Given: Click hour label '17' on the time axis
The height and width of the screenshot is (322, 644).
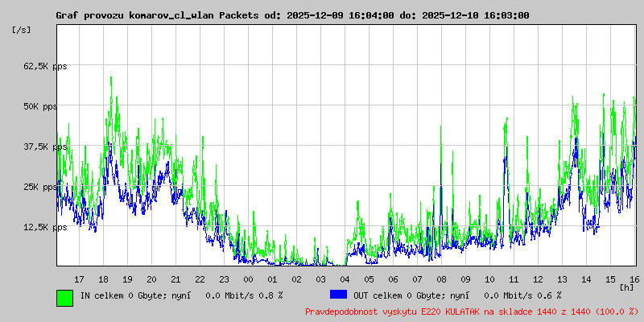Looking at the screenshot, I should point(79,279).
